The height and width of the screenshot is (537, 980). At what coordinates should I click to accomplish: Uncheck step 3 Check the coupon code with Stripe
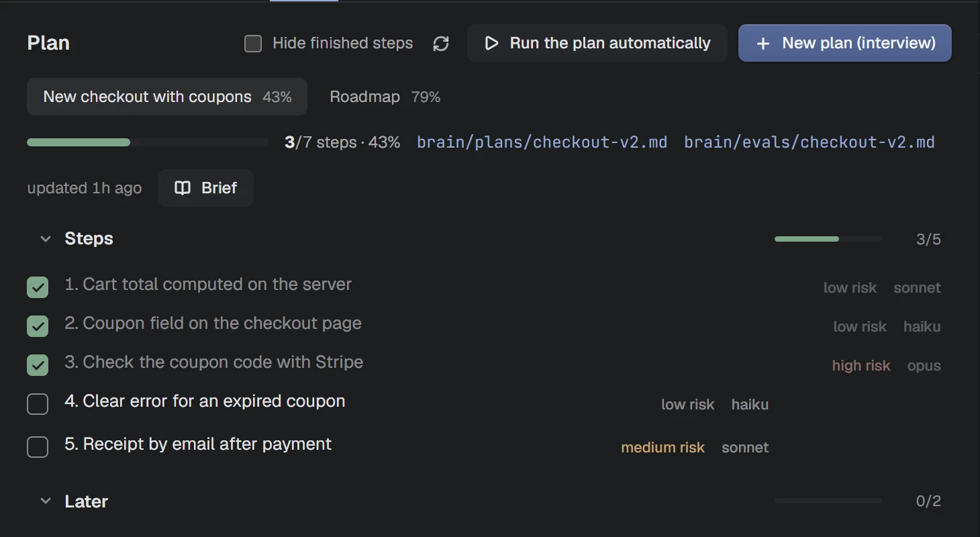pos(38,365)
